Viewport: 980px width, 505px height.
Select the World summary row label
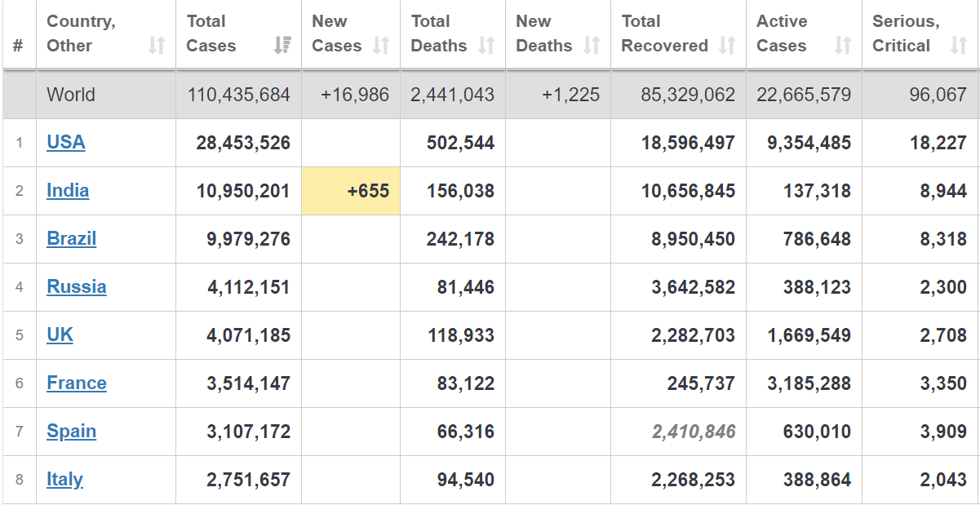[x=71, y=95]
